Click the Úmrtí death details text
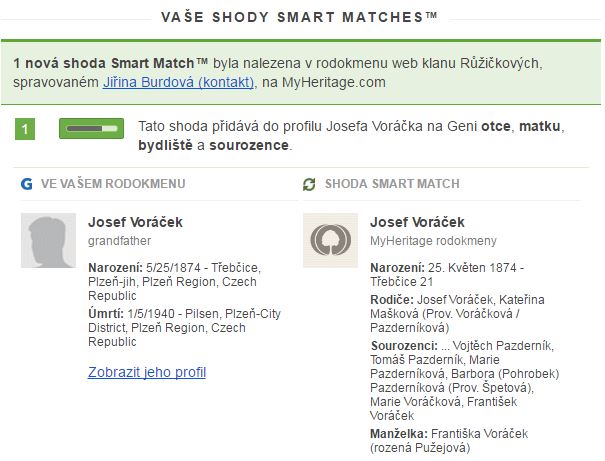Image resolution: width=605 pixels, height=461 pixels. coord(184,327)
